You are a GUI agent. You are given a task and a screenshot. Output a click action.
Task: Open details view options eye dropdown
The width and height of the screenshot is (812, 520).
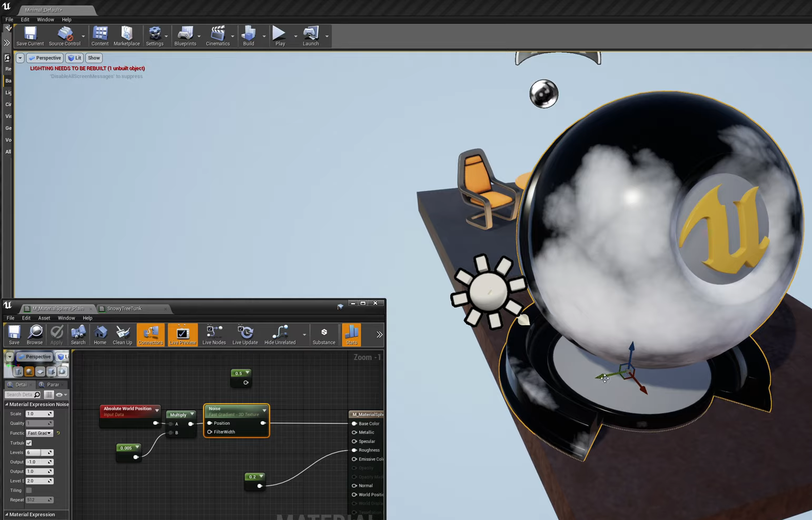pos(62,395)
